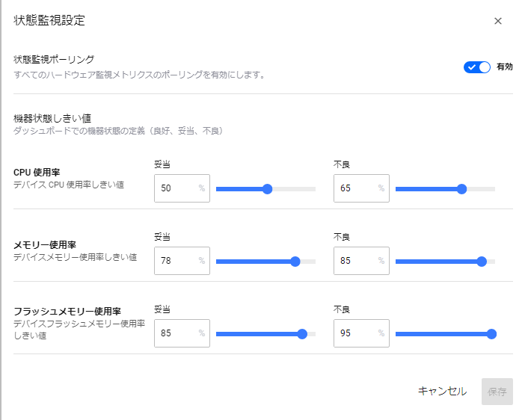Click the フラッシュメモリー 妥当 input showing 85
The width and height of the screenshot is (525, 420).
(182, 333)
